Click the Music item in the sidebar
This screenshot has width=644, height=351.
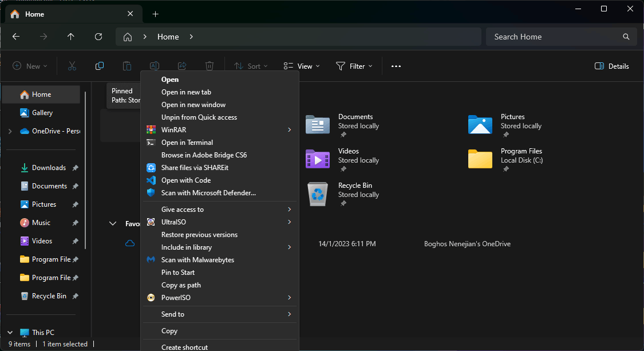click(x=41, y=223)
